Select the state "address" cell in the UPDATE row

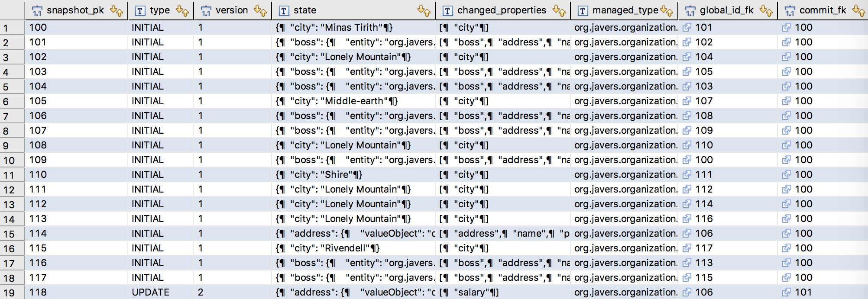[x=354, y=293]
